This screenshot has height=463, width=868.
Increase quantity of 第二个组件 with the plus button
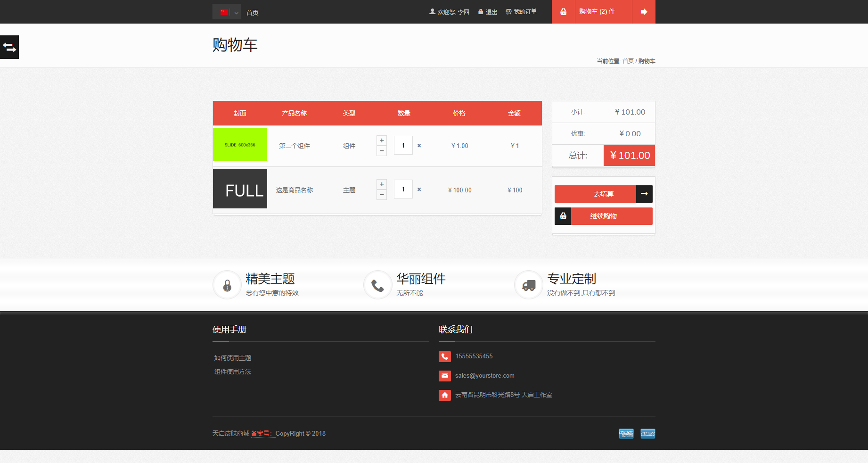381,140
